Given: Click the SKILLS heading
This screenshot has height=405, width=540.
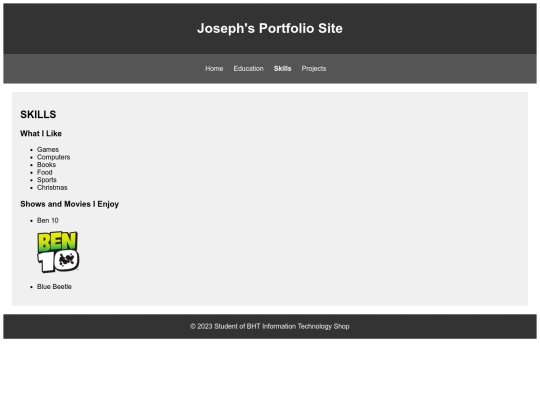Looking at the screenshot, I should pos(38,114).
